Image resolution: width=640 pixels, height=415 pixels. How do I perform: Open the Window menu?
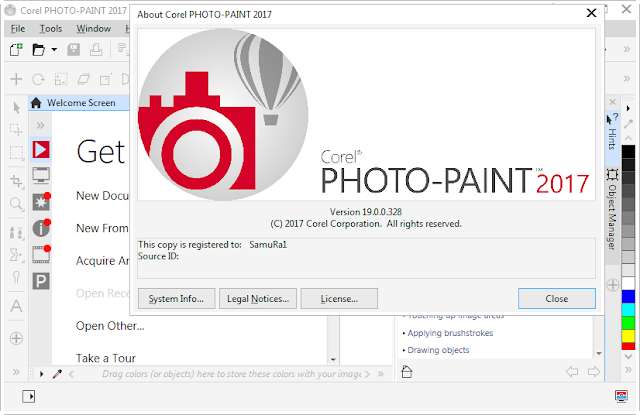[94, 29]
